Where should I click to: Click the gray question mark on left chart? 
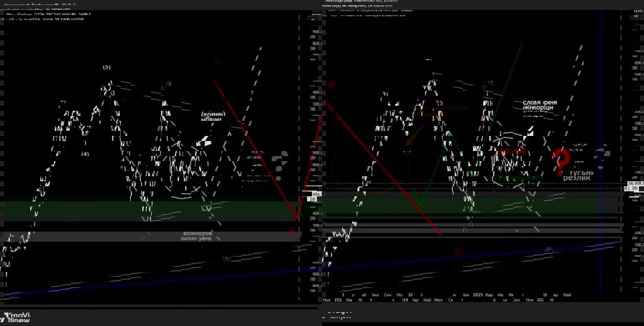(x=284, y=157)
